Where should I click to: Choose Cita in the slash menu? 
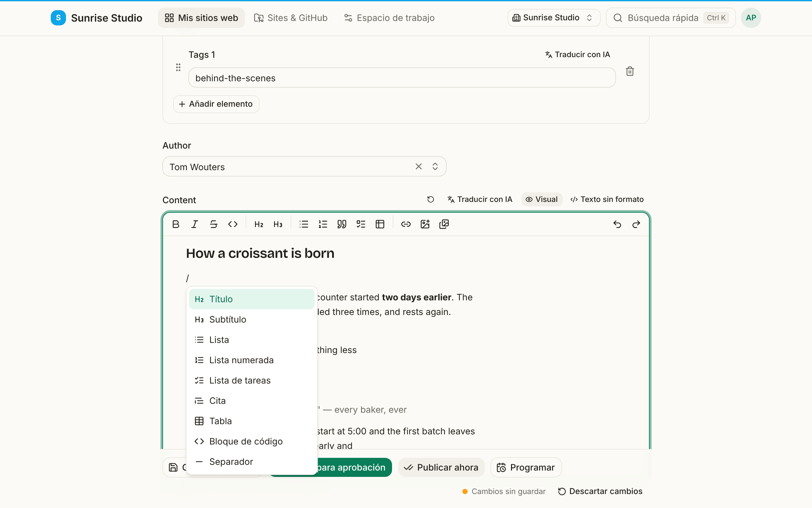pos(252,401)
